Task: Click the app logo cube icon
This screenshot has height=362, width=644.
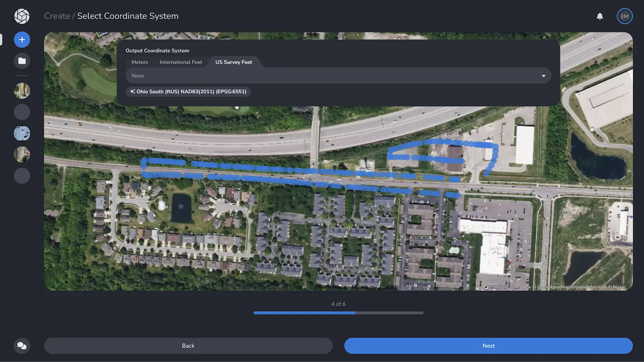Action: [22, 16]
